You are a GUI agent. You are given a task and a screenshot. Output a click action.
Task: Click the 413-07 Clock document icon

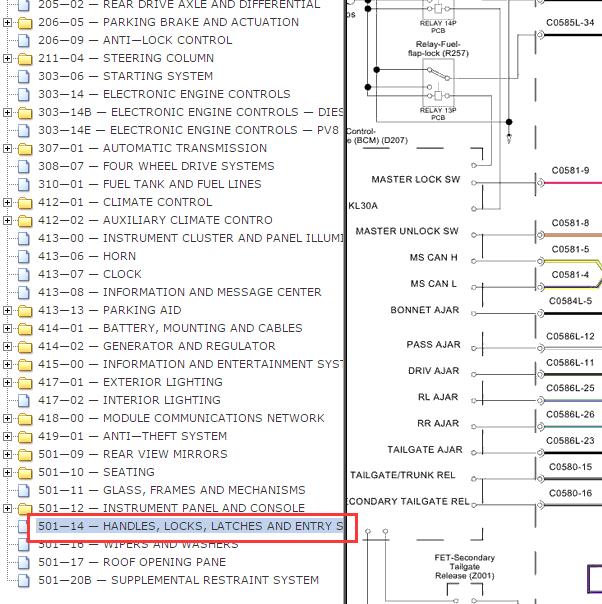coord(24,275)
